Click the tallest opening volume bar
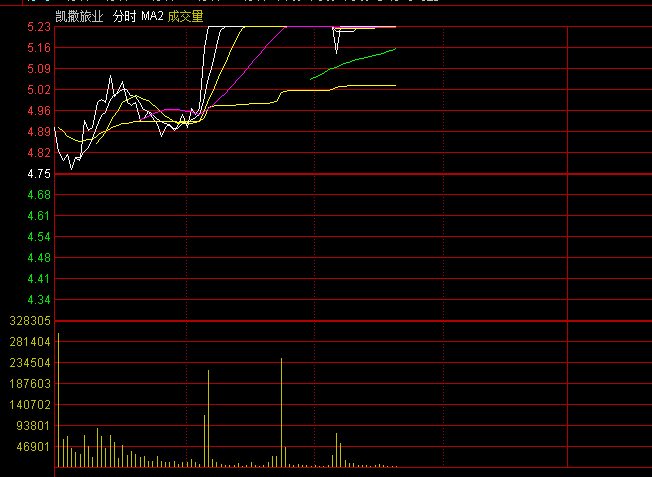This screenshot has height=477, width=652. tap(59, 399)
